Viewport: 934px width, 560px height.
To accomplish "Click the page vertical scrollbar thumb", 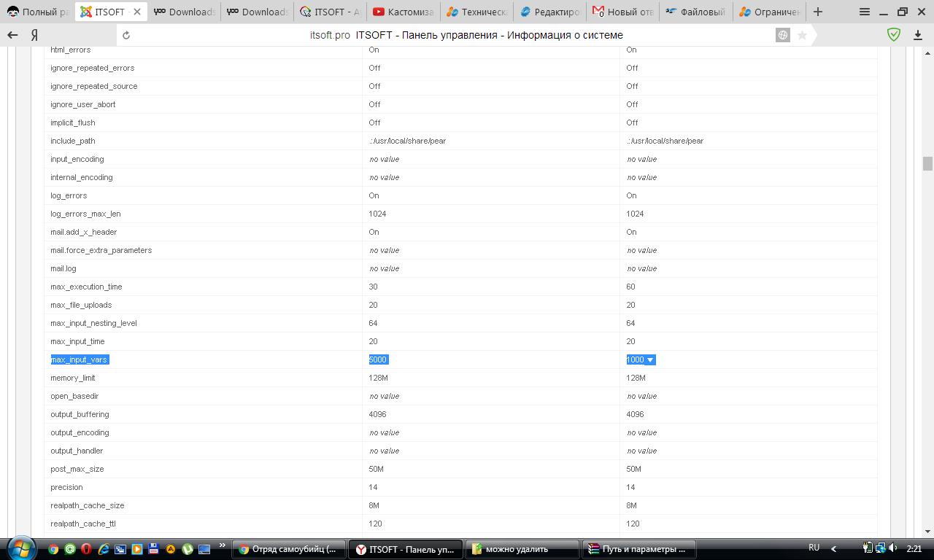I will tap(927, 163).
